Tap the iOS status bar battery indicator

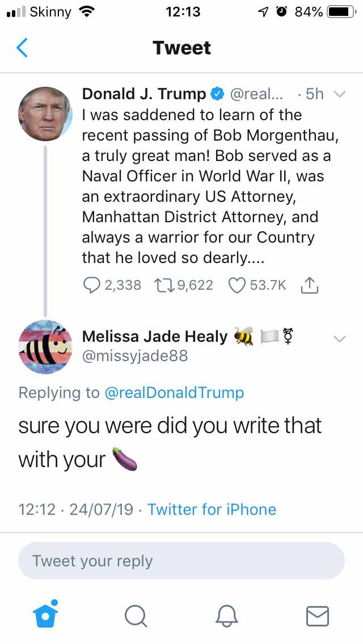[341, 12]
